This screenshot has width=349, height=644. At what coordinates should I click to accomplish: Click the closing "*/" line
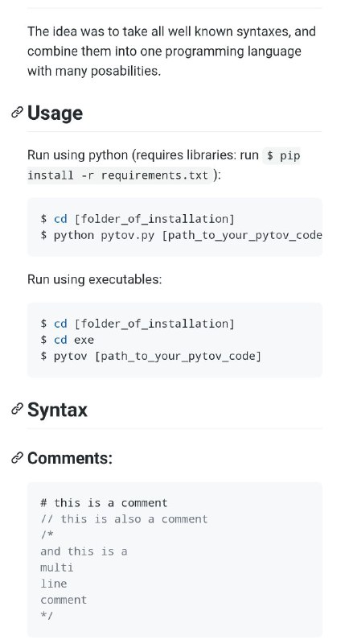pos(47,615)
